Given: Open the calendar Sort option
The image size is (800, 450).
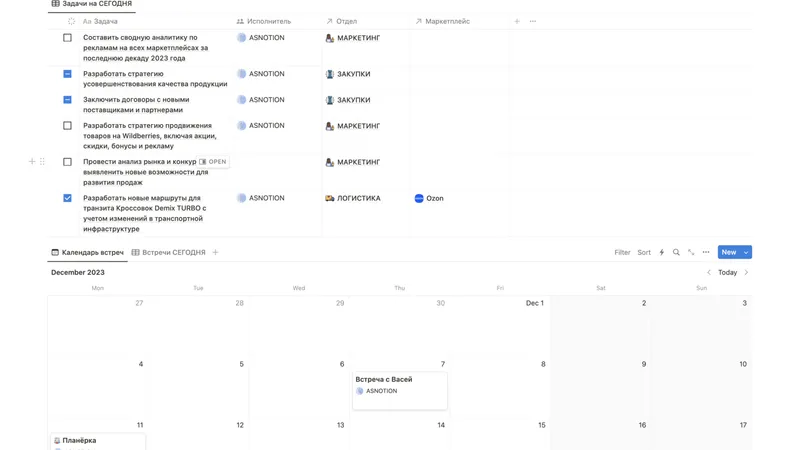Looking at the screenshot, I should tap(644, 253).
